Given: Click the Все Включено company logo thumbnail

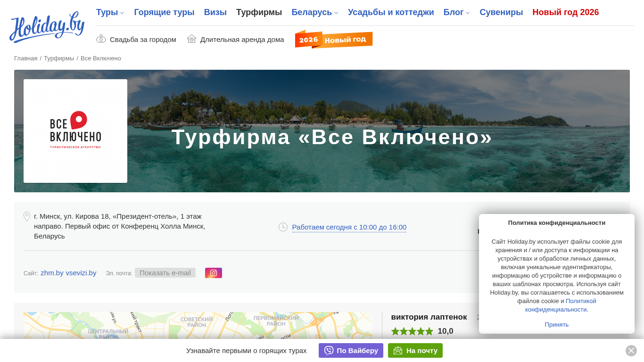Looking at the screenshot, I should 75,131.
